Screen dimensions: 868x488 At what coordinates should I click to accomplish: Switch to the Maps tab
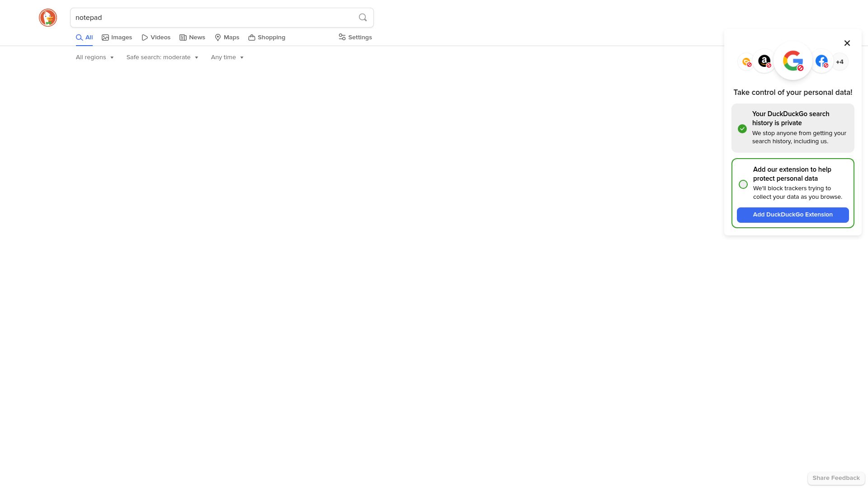click(227, 38)
